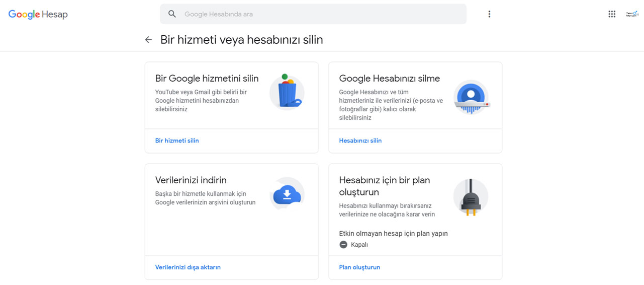Open the 'Plan oluşturun' link
The width and height of the screenshot is (644, 285).
[x=359, y=267]
